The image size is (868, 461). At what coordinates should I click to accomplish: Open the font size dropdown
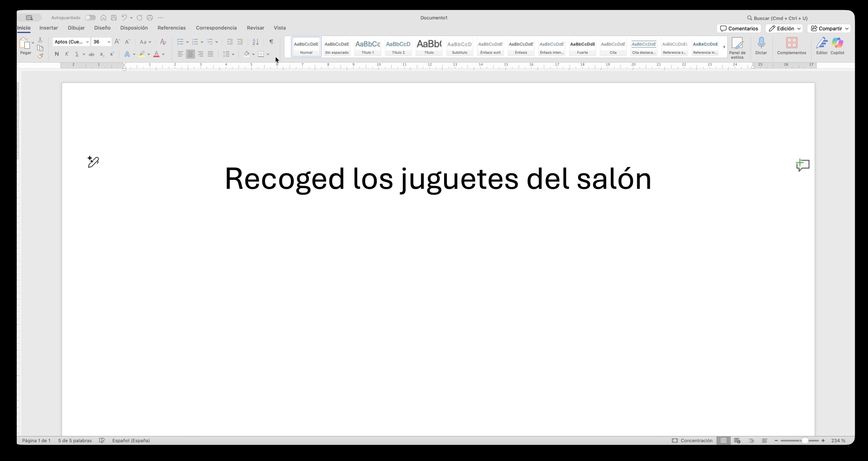109,42
